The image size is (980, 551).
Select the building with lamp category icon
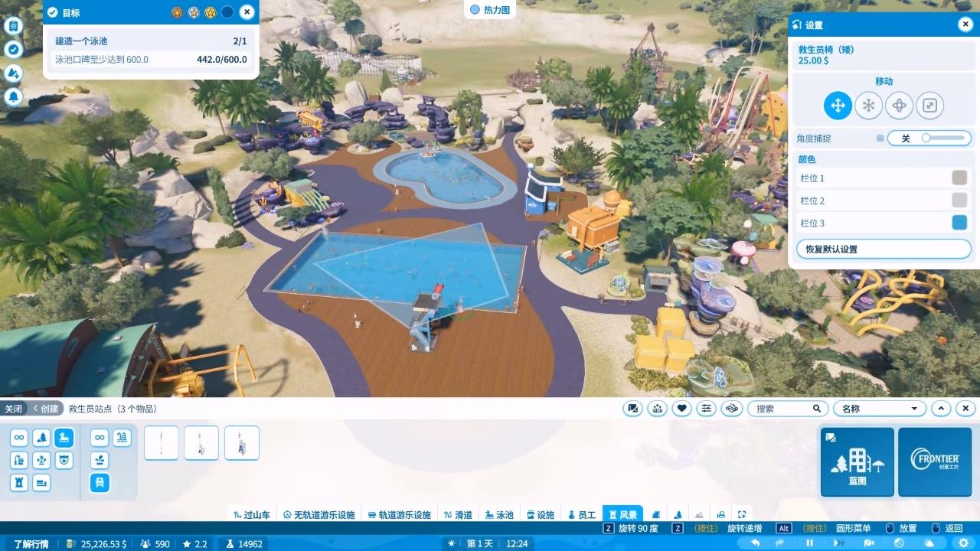(x=19, y=461)
